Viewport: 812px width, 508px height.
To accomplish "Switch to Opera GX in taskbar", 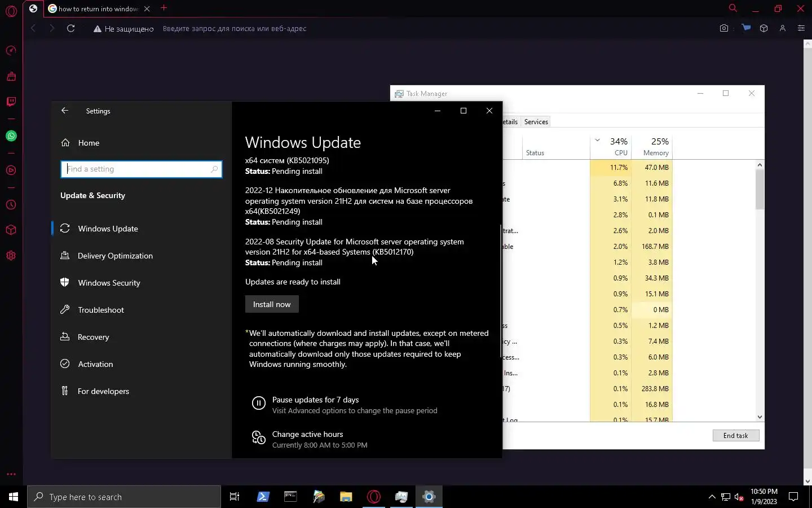I will [373, 497].
